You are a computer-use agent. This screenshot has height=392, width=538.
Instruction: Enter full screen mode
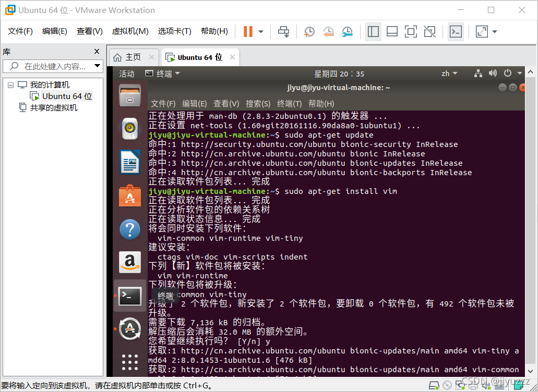411,31
